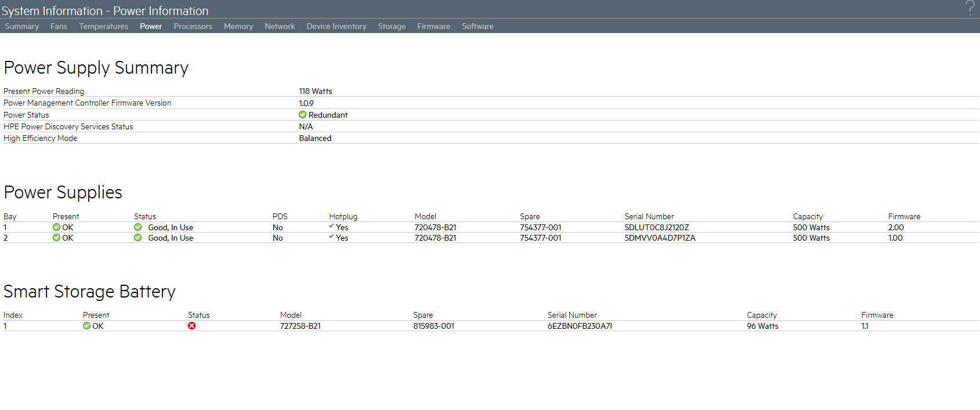980x410 pixels.
Task: Click the Hotplug column header
Action: [x=343, y=216]
